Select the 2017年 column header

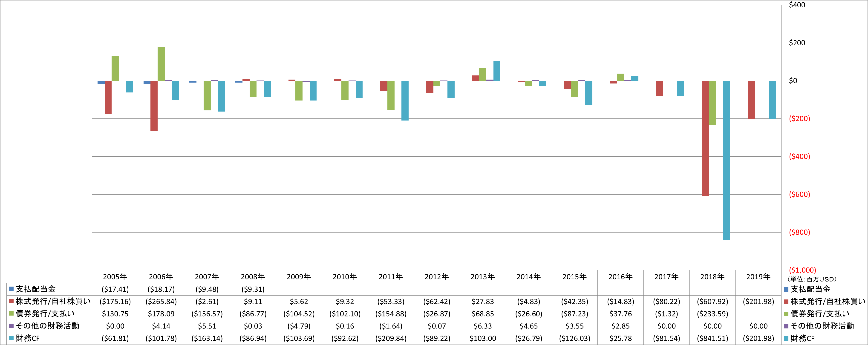tap(666, 277)
